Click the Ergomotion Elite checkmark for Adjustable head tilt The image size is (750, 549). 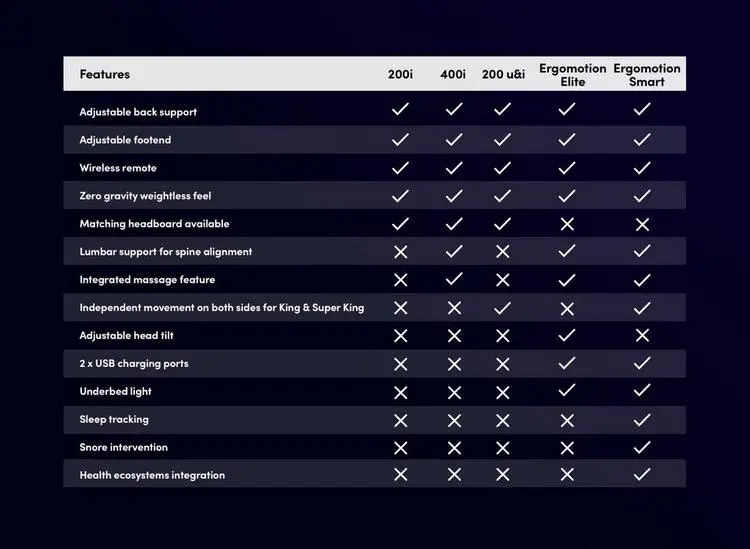tap(567, 335)
